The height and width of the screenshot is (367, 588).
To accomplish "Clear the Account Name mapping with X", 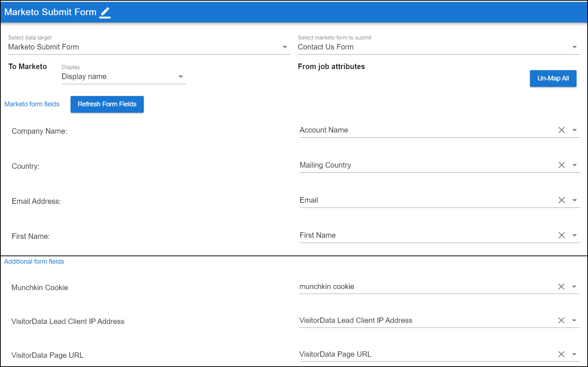I will click(x=561, y=130).
